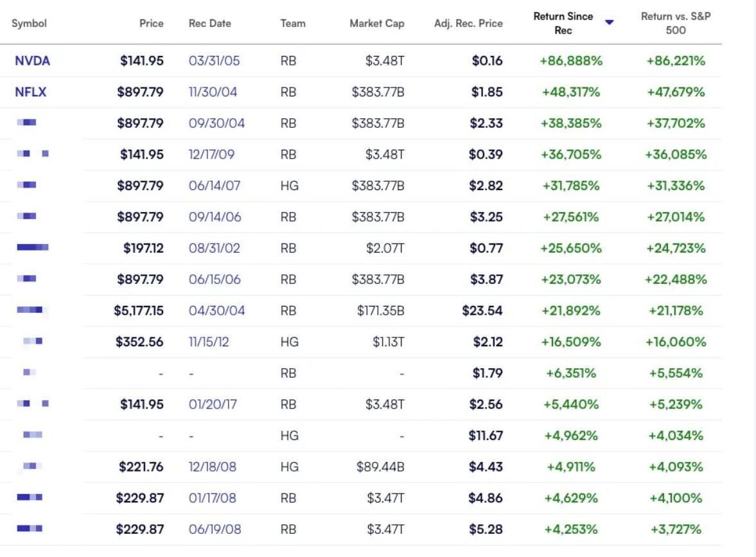Click the +21,892% return value
Viewport: 756px width, 557px height.
(571, 310)
